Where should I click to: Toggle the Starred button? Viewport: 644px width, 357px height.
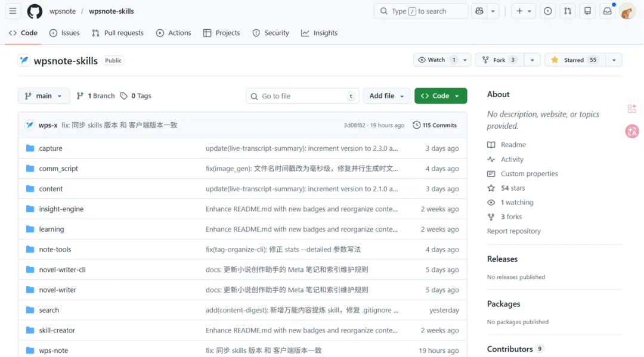tap(575, 60)
